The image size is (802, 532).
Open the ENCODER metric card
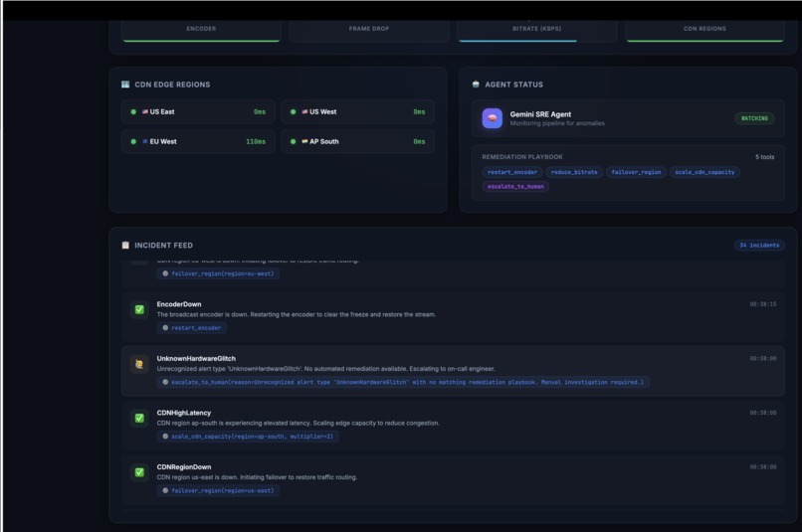click(201, 31)
